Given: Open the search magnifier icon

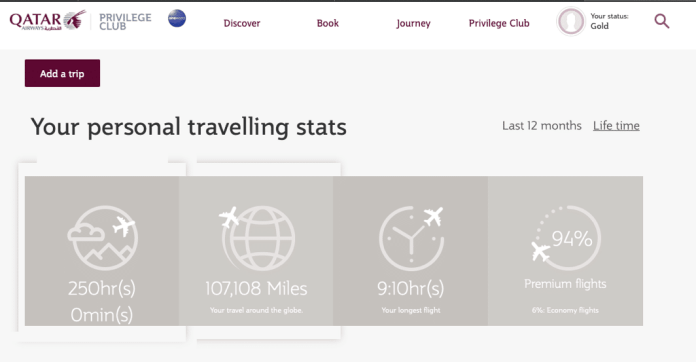Looking at the screenshot, I should pyautogui.click(x=661, y=21).
